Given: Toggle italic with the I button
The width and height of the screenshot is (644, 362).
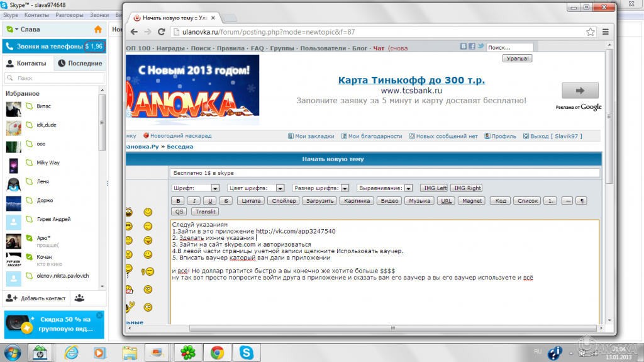Looking at the screenshot, I should (x=194, y=201).
